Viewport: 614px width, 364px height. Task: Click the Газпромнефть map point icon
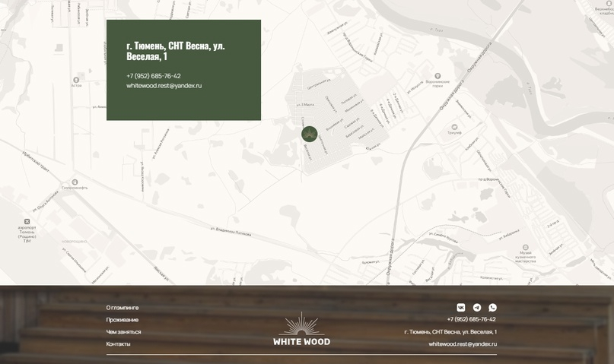tap(75, 182)
